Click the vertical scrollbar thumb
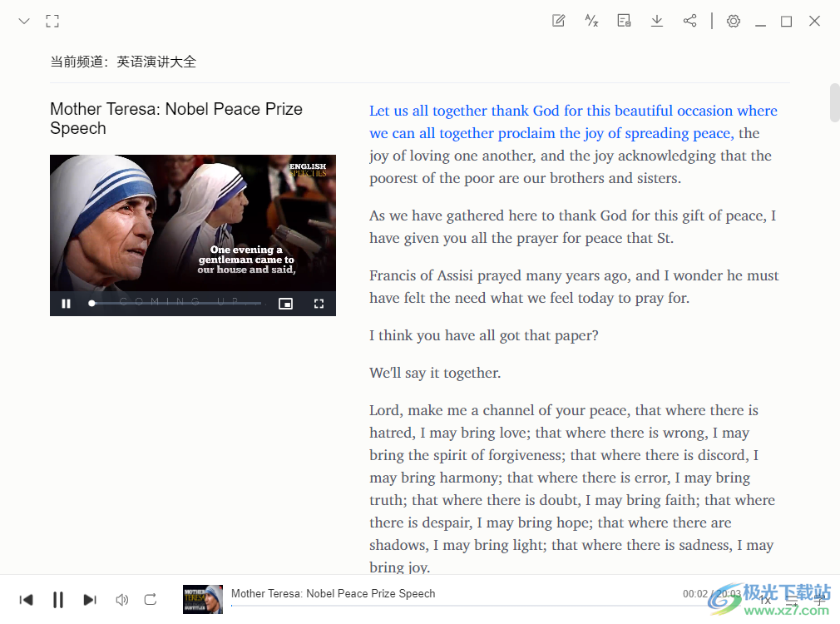The image size is (840, 624). click(834, 102)
